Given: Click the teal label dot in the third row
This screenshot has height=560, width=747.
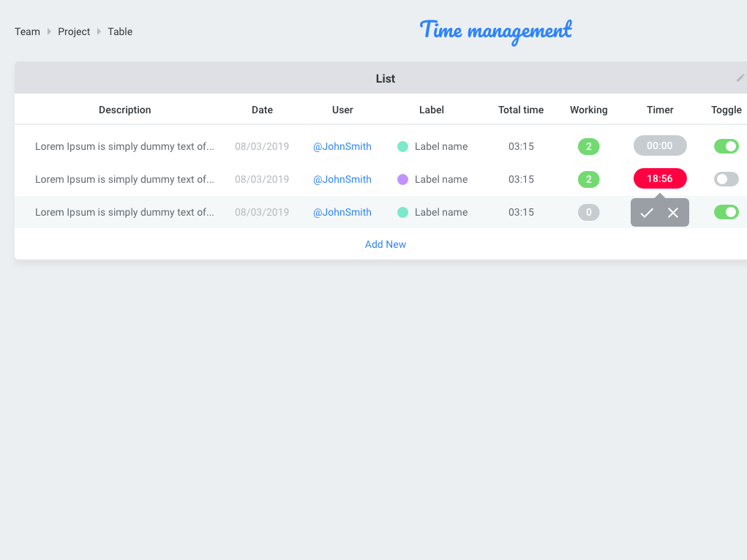Looking at the screenshot, I should coord(402,212).
